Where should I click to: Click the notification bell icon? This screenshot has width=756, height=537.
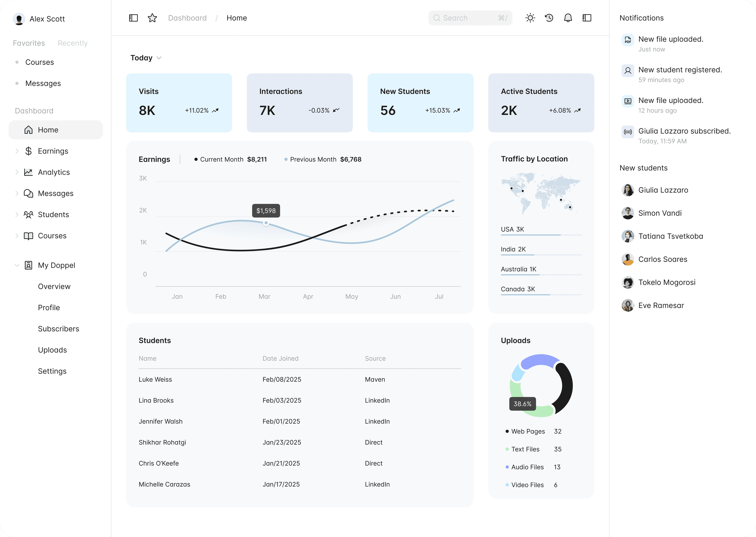[568, 18]
